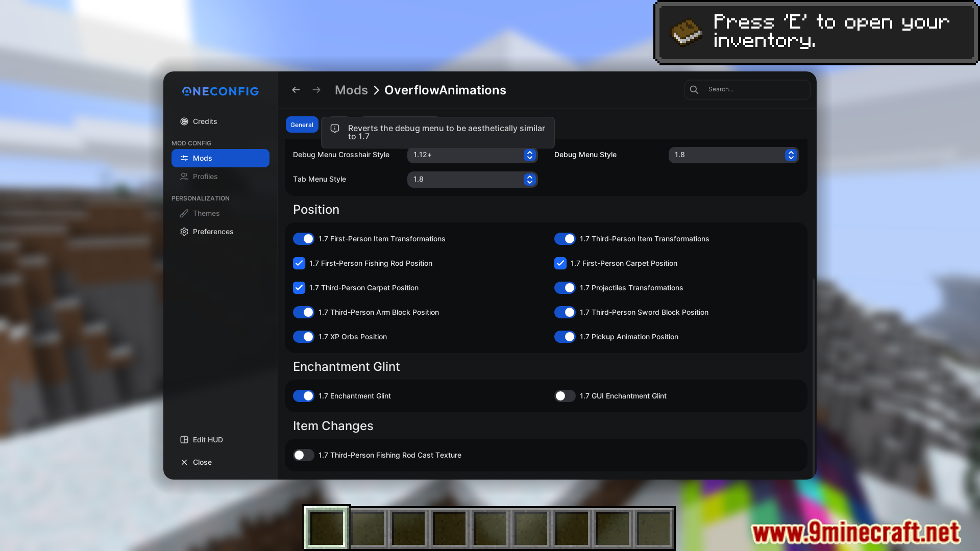Viewport: 980px width, 551px height.
Task: Click the tooltip info bubble icon
Action: [x=335, y=129]
